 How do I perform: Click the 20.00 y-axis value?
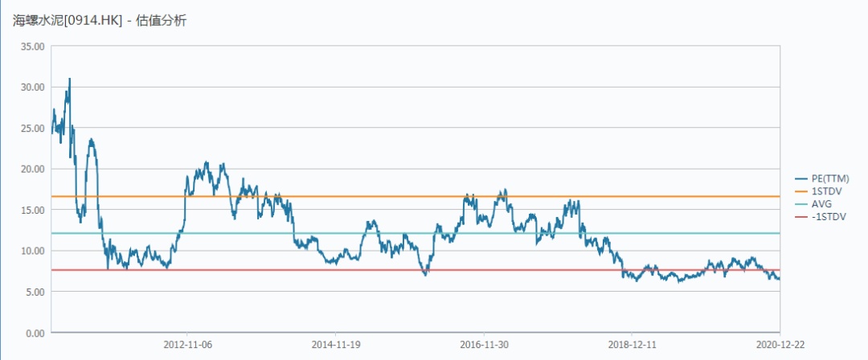(x=33, y=169)
